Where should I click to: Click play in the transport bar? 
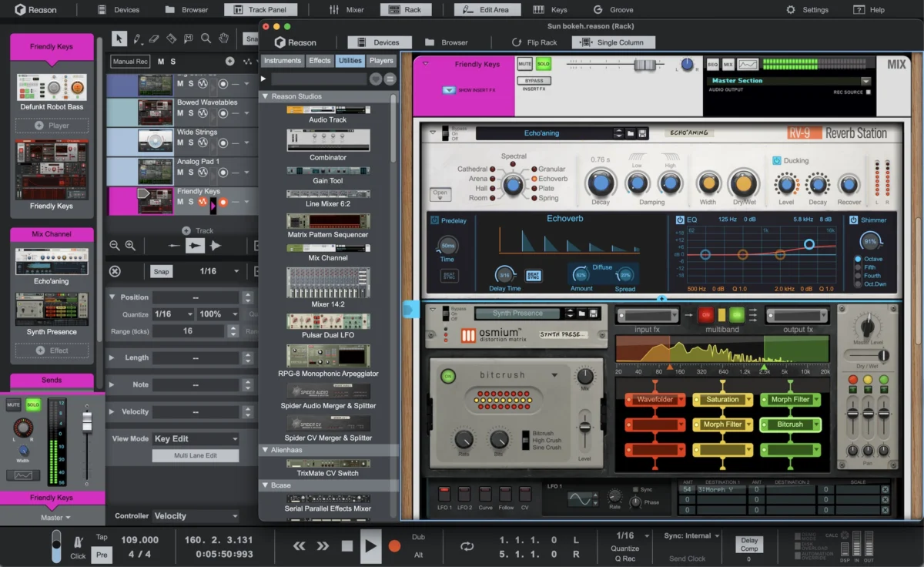pyautogui.click(x=370, y=545)
